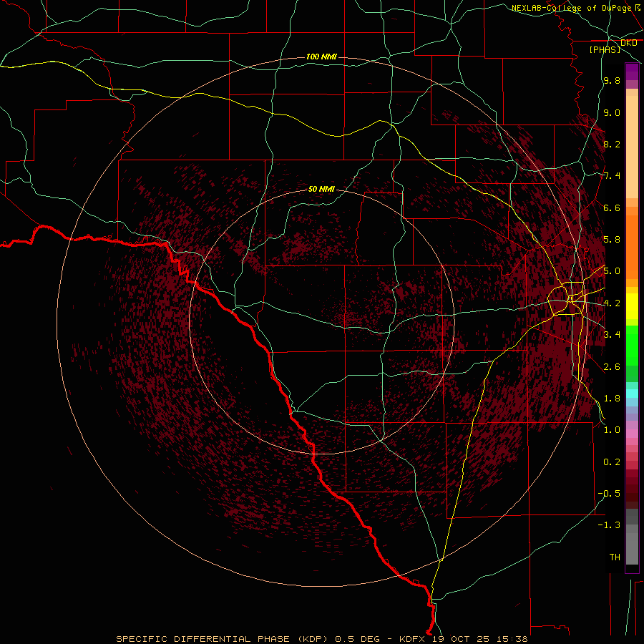This screenshot has width=644, height=644.
Task: Pick the cyan band on the color bar
Action: pos(632,394)
